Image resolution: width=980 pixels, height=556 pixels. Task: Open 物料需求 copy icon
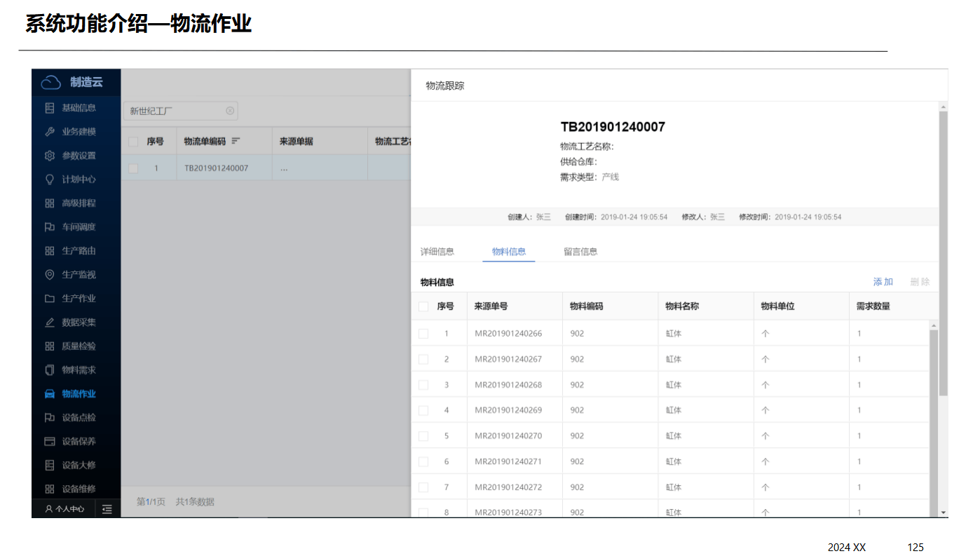[x=49, y=370]
